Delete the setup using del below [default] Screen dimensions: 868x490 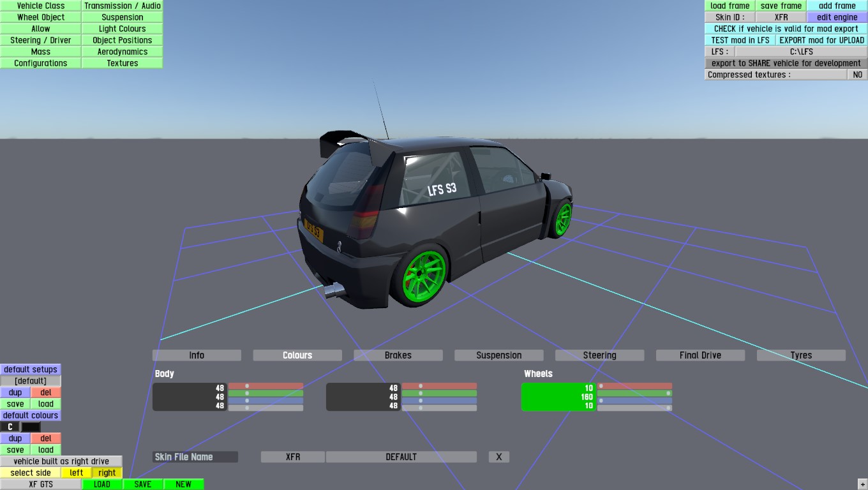coord(46,392)
